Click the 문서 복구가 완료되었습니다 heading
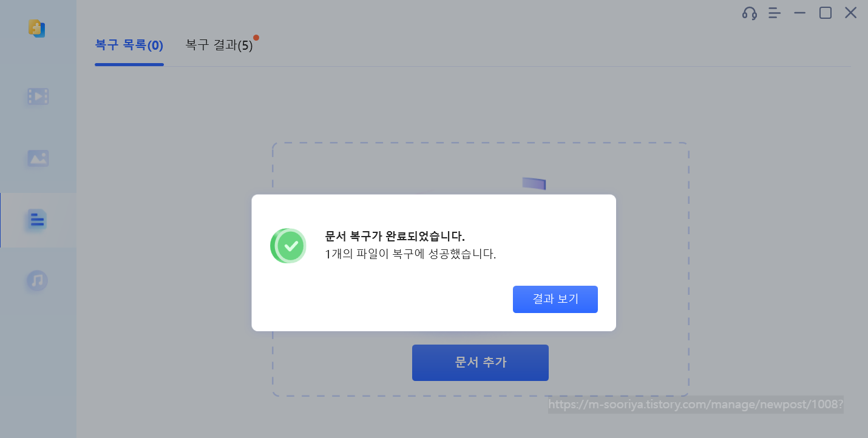The width and height of the screenshot is (868, 438). (395, 237)
